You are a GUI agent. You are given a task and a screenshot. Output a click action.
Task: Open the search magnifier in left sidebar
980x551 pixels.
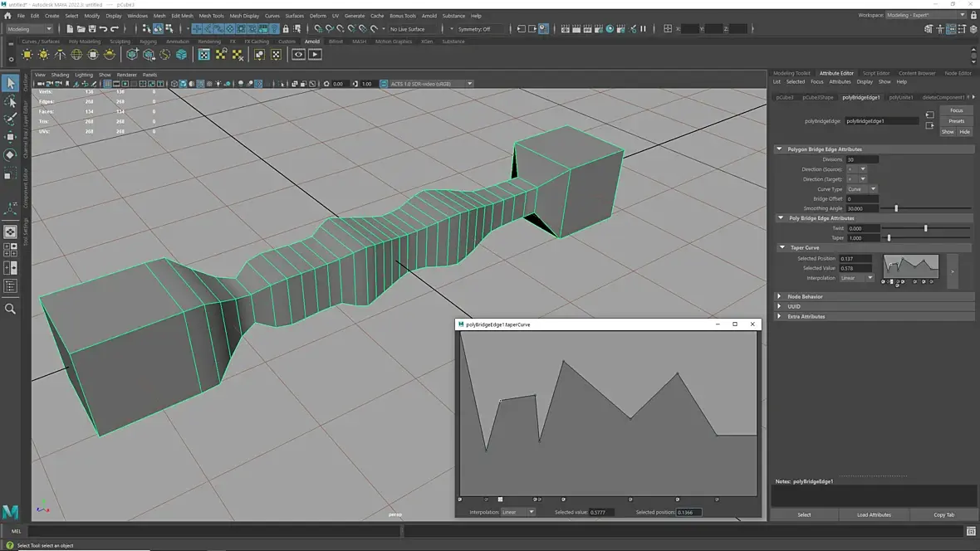click(x=10, y=309)
